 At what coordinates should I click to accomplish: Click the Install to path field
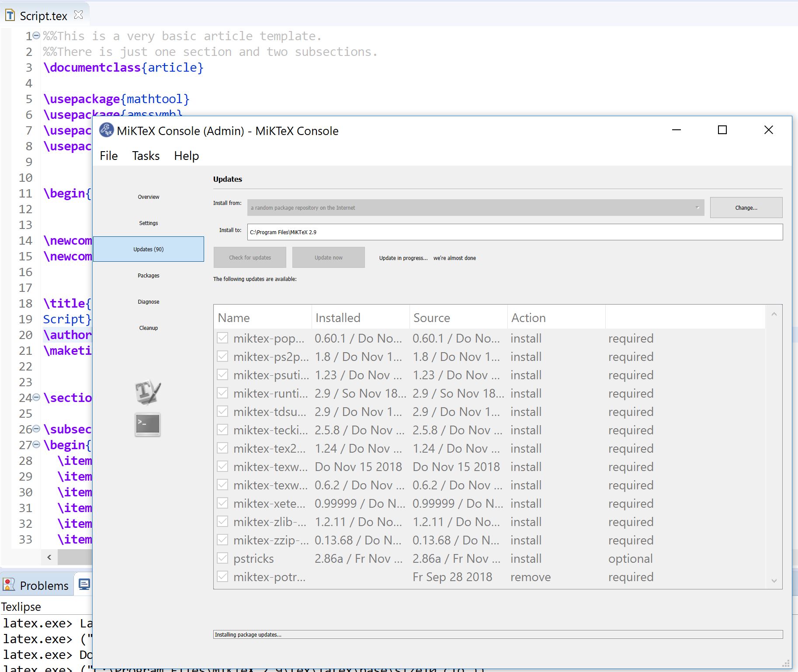coord(481,232)
